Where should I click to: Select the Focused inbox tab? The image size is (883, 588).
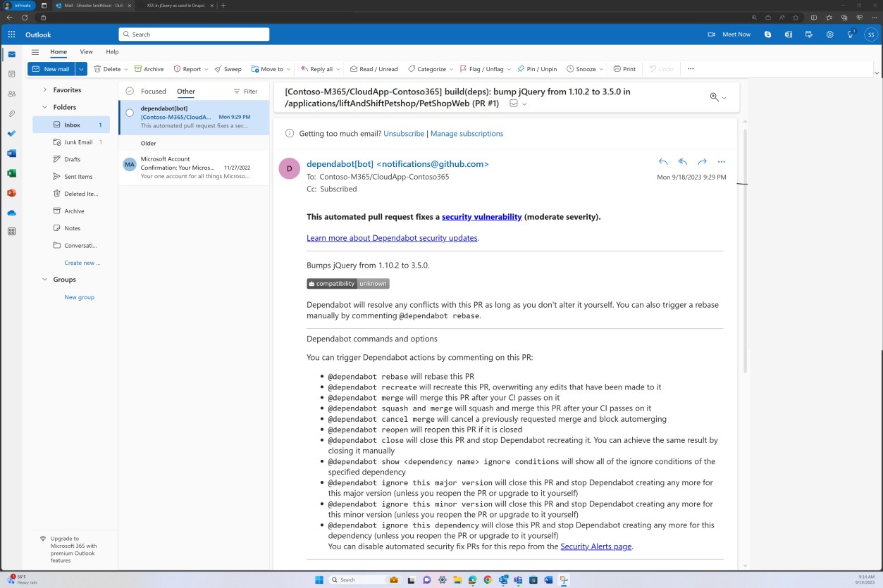pyautogui.click(x=153, y=91)
